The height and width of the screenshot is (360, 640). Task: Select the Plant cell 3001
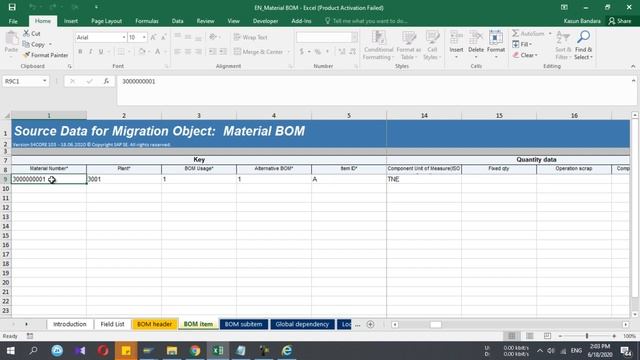124,179
